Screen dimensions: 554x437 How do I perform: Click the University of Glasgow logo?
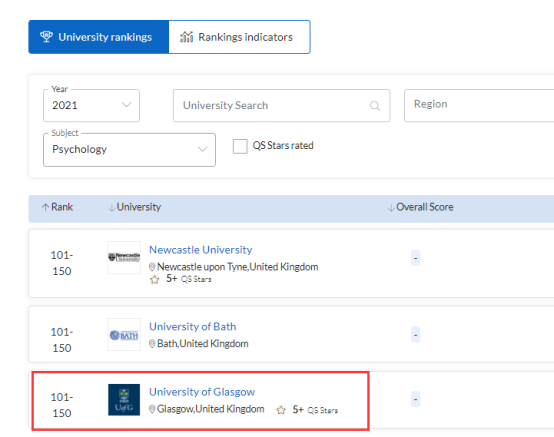(124, 400)
